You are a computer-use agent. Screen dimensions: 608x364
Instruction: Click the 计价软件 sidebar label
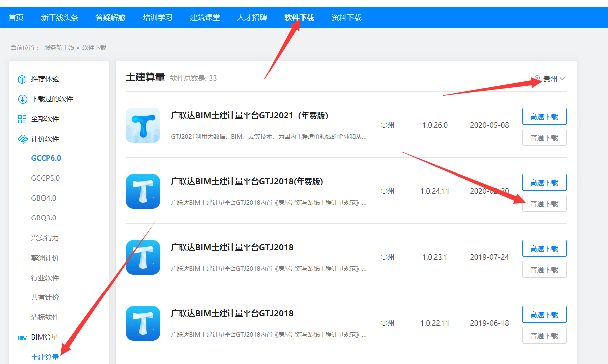pos(45,139)
